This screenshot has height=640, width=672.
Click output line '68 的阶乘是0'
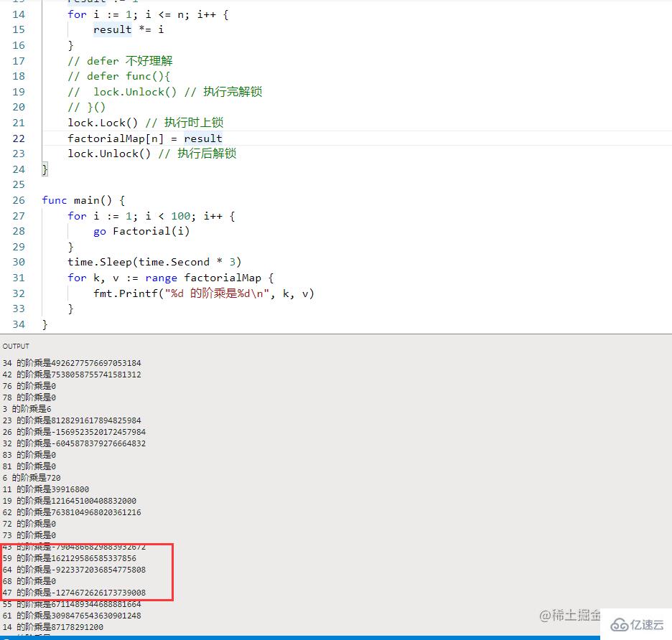[29, 581]
